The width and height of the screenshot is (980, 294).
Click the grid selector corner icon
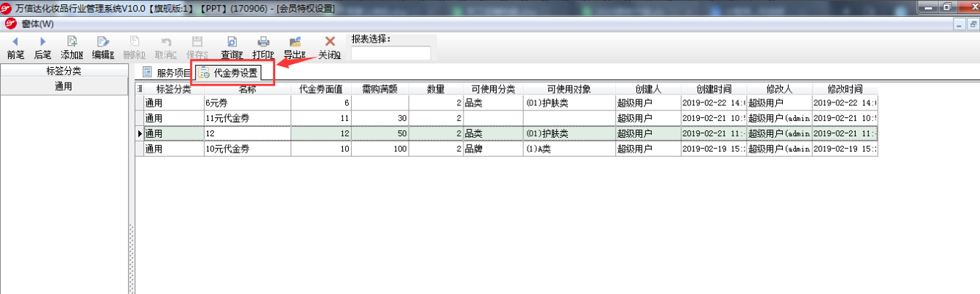(140, 89)
